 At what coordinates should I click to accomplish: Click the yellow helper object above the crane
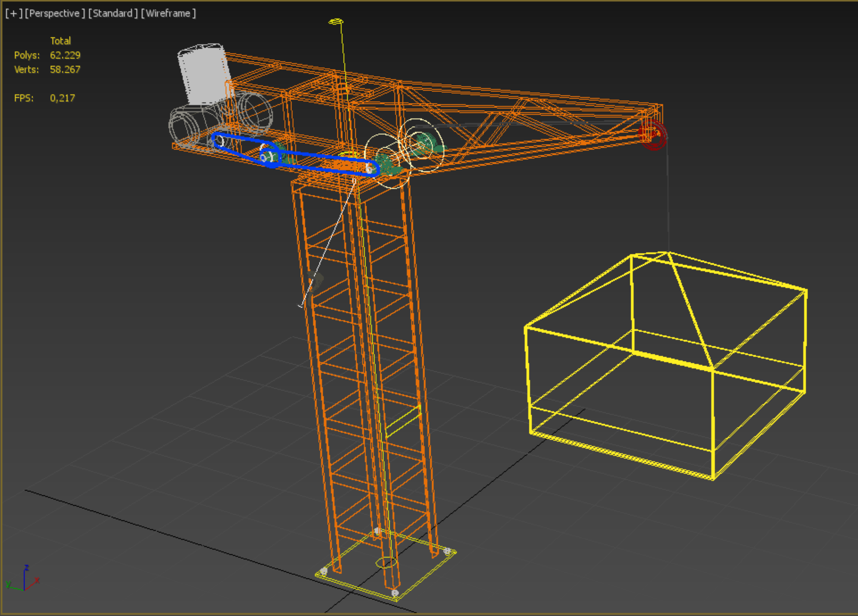point(336,22)
